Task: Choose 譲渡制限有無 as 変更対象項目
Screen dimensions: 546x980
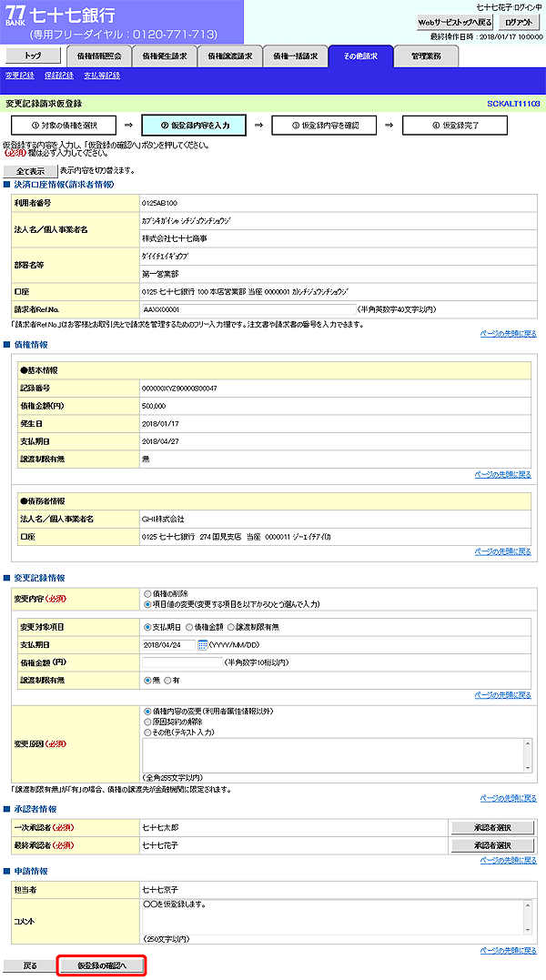Action: 230,627
